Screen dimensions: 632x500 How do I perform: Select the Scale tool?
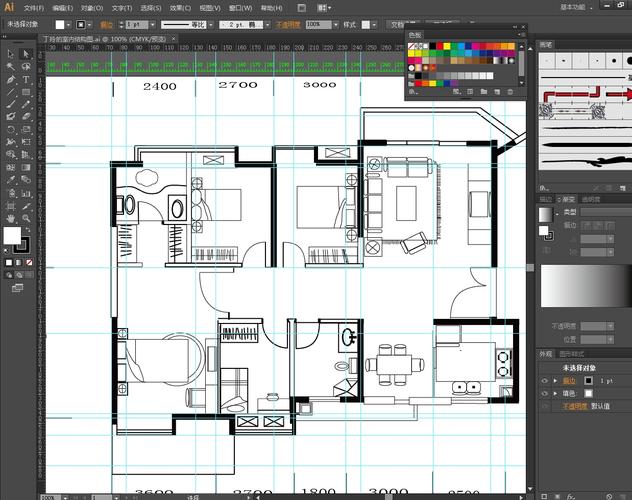26,129
